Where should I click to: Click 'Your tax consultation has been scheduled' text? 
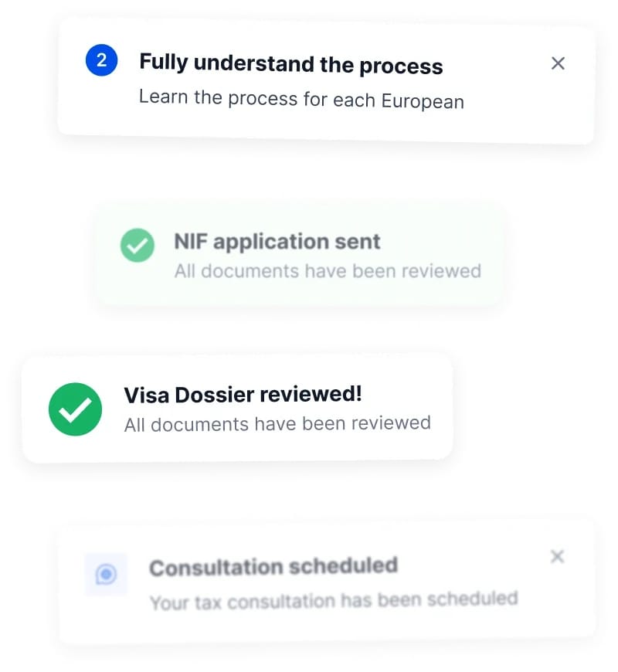tap(333, 600)
